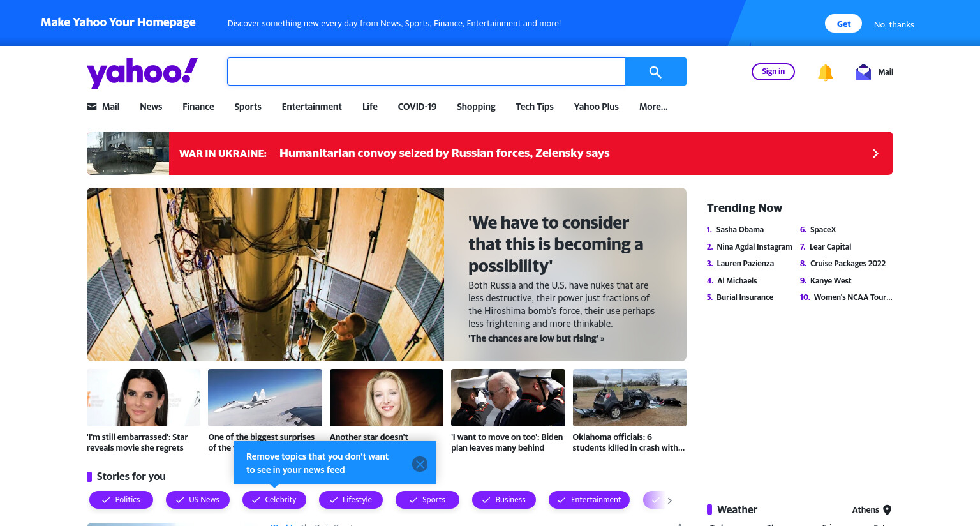
Task: Open Mail via the envelope icon near Sign in
Action: 863,71
